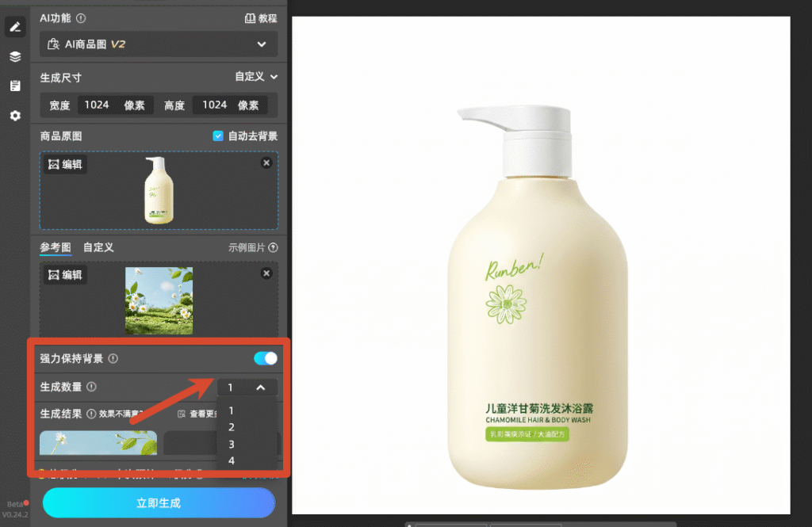Expand the AI商品图 V2 dropdown
The width and height of the screenshot is (812, 527).
coord(159,44)
